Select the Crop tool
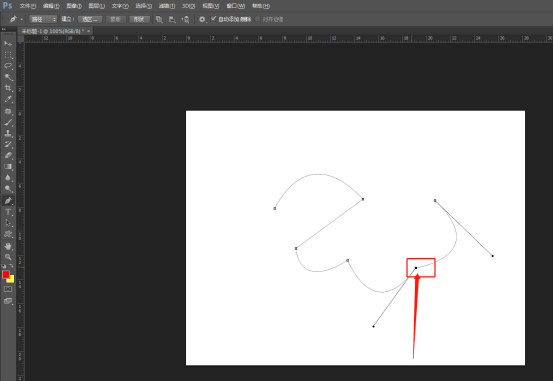 (8, 88)
